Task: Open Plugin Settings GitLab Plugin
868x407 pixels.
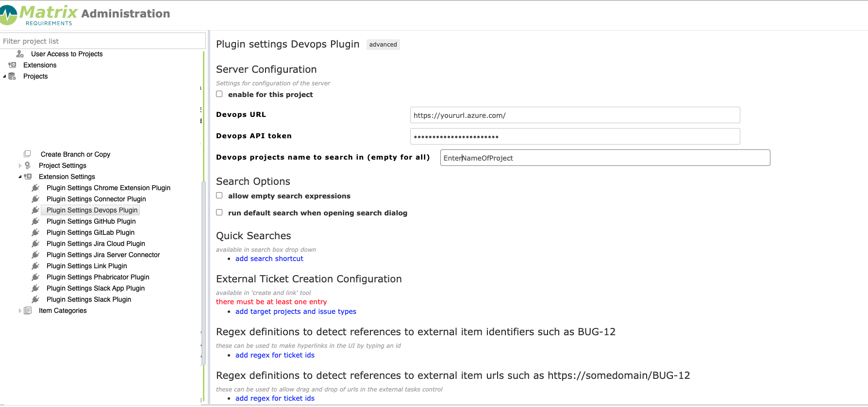Action: pos(91,232)
